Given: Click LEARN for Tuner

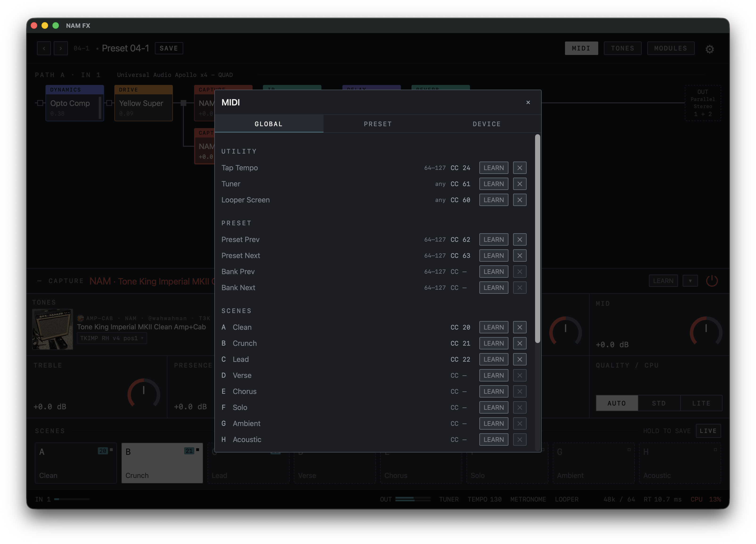Looking at the screenshot, I should [x=494, y=184].
